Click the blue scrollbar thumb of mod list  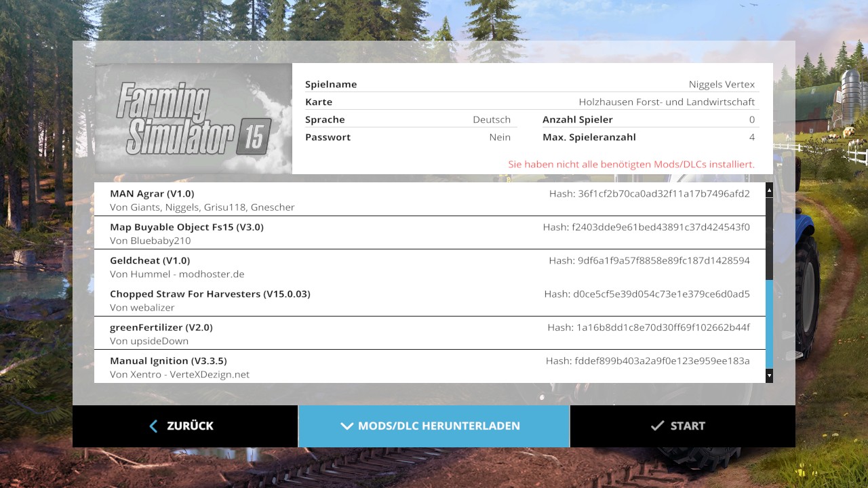click(x=769, y=323)
